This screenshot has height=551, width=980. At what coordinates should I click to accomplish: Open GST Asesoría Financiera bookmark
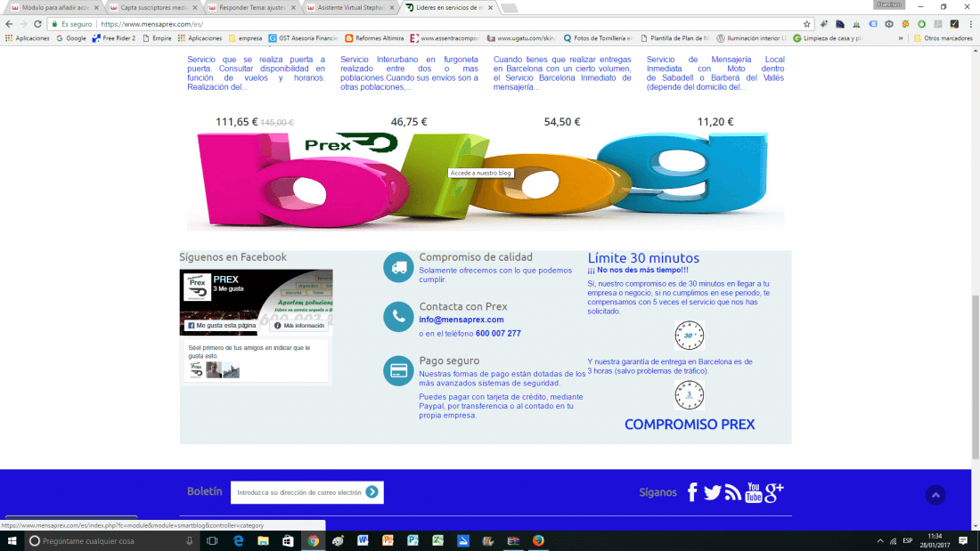(x=303, y=38)
